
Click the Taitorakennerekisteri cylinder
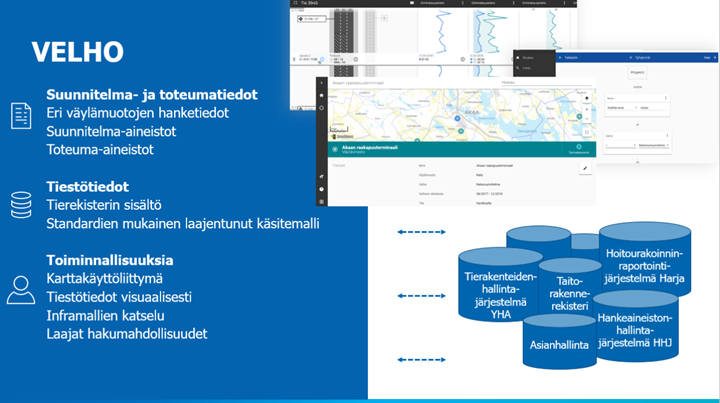[x=569, y=288]
